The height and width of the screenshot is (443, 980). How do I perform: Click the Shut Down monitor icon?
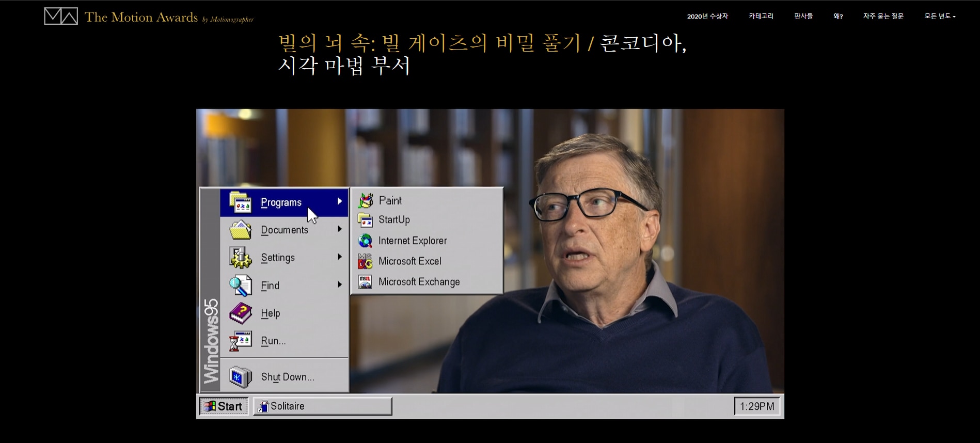point(240,377)
